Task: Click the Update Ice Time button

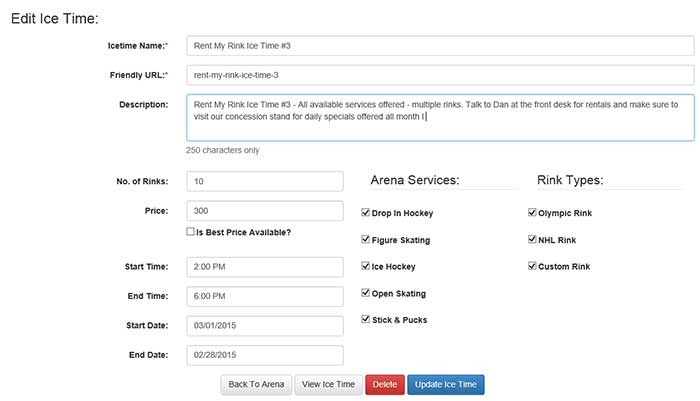Action: 446,385
